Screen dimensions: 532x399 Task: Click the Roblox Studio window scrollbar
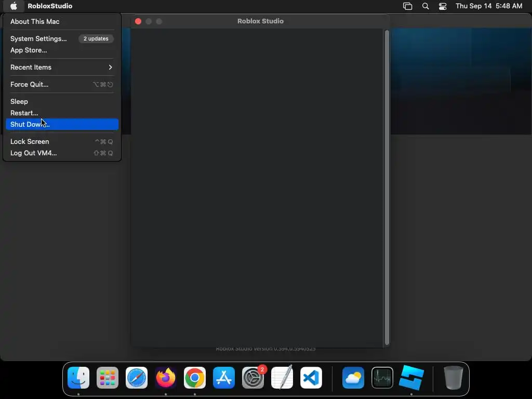click(387, 187)
